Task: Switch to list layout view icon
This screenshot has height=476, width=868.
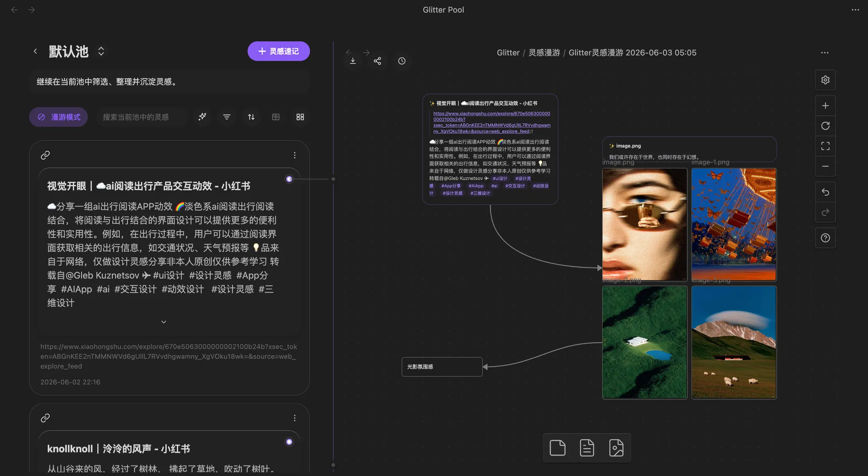Action: (275, 117)
